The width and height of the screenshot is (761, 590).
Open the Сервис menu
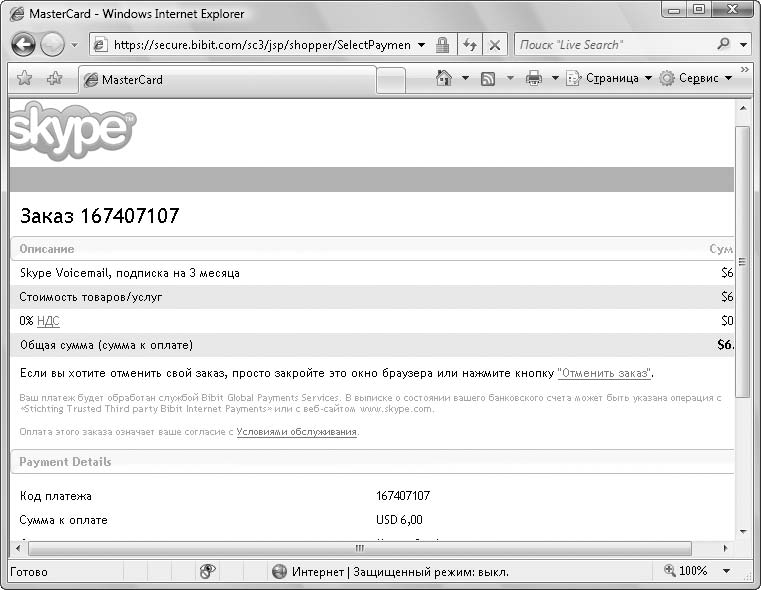point(695,78)
